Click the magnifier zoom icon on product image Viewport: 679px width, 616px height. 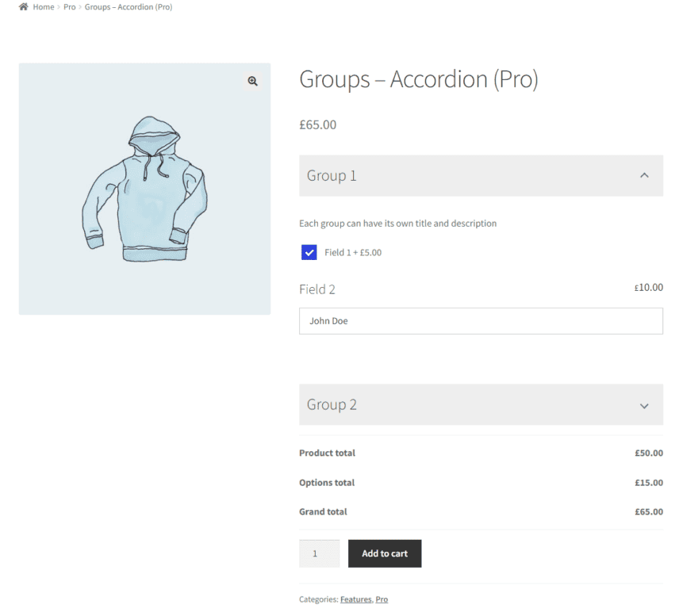pos(252,81)
